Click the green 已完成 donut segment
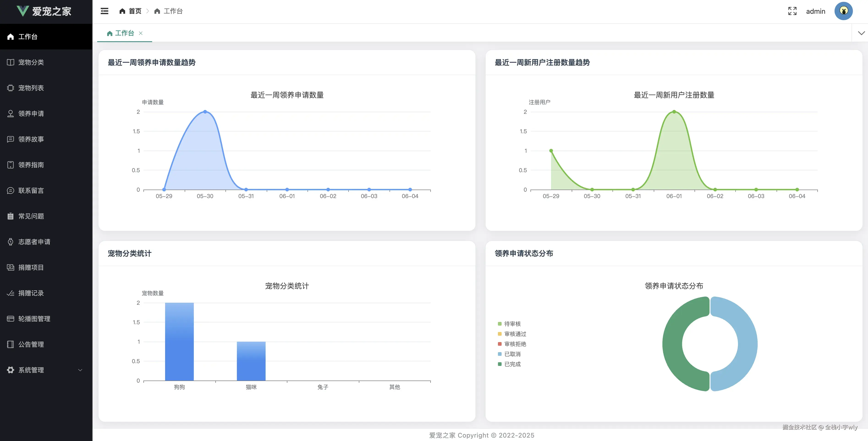 (672, 344)
